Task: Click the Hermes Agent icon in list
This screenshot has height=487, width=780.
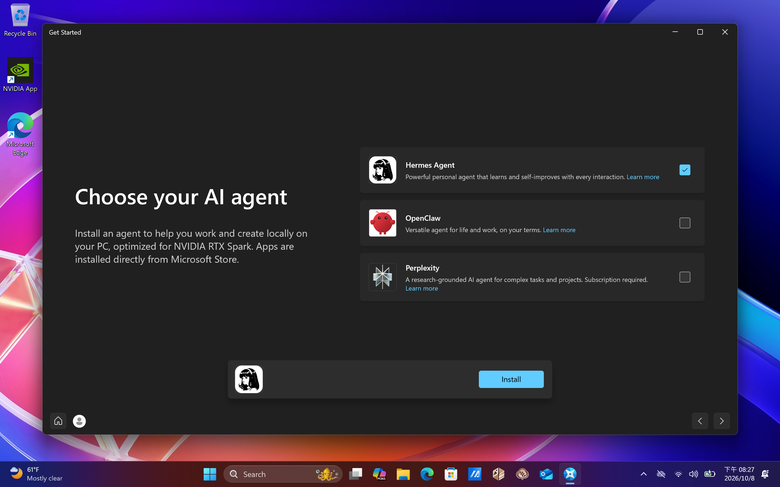Action: tap(383, 170)
